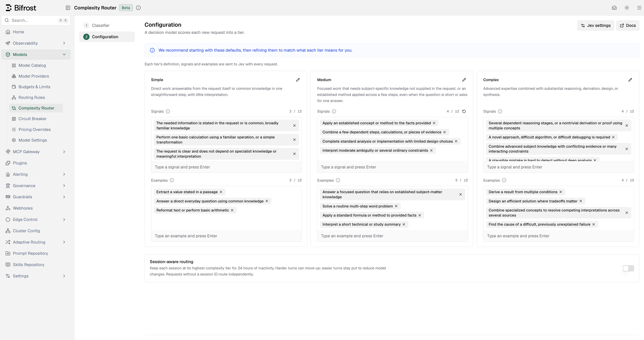This screenshot has width=644, height=340.
Task: Open Model Catalog in sidebar
Action: pyautogui.click(x=36, y=65)
